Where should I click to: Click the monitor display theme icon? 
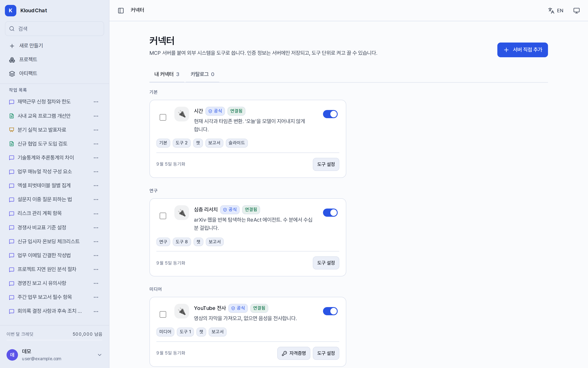pos(576,10)
